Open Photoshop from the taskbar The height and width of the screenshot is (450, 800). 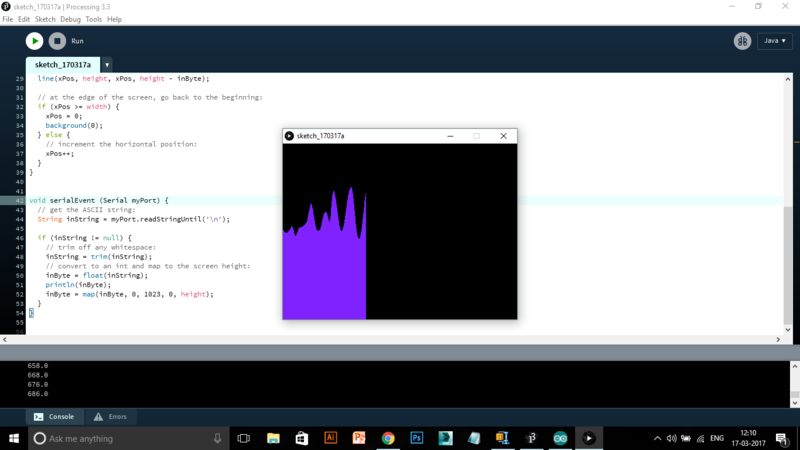(x=417, y=438)
